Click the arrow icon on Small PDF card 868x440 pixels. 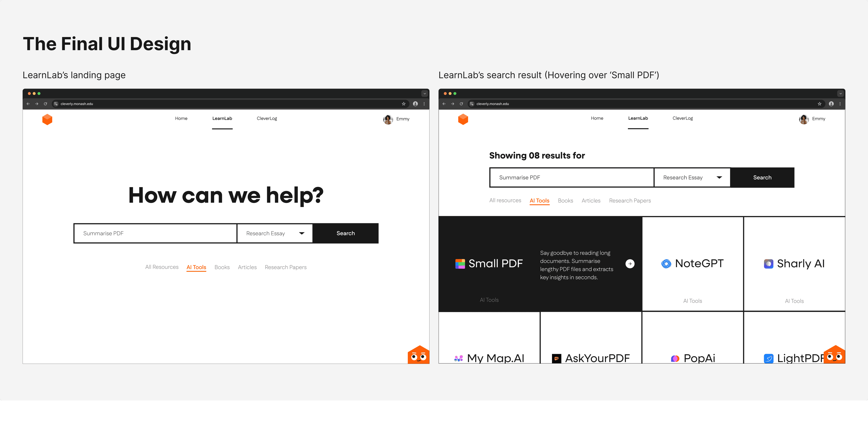tap(630, 264)
